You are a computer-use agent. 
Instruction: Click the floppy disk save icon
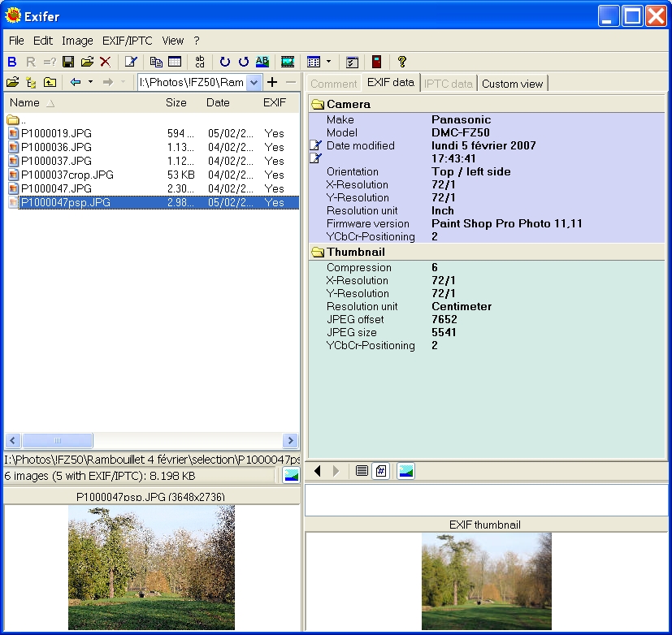coord(68,62)
